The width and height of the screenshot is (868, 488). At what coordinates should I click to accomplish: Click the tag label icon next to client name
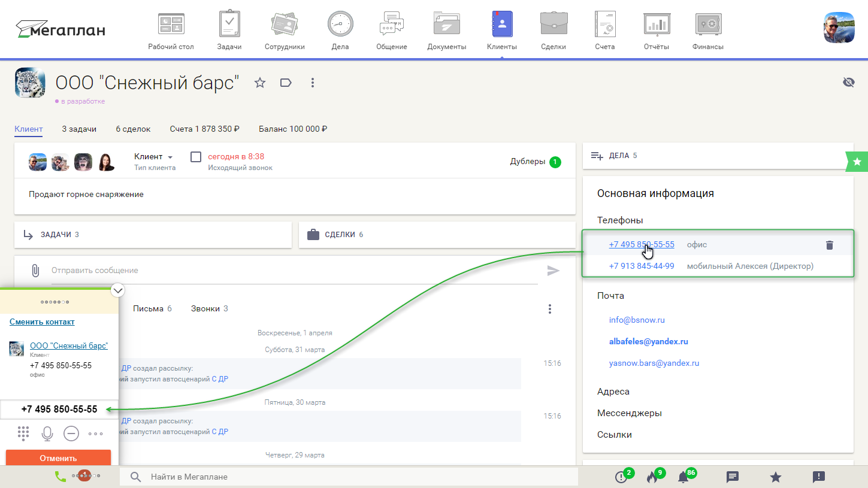pyautogui.click(x=286, y=83)
